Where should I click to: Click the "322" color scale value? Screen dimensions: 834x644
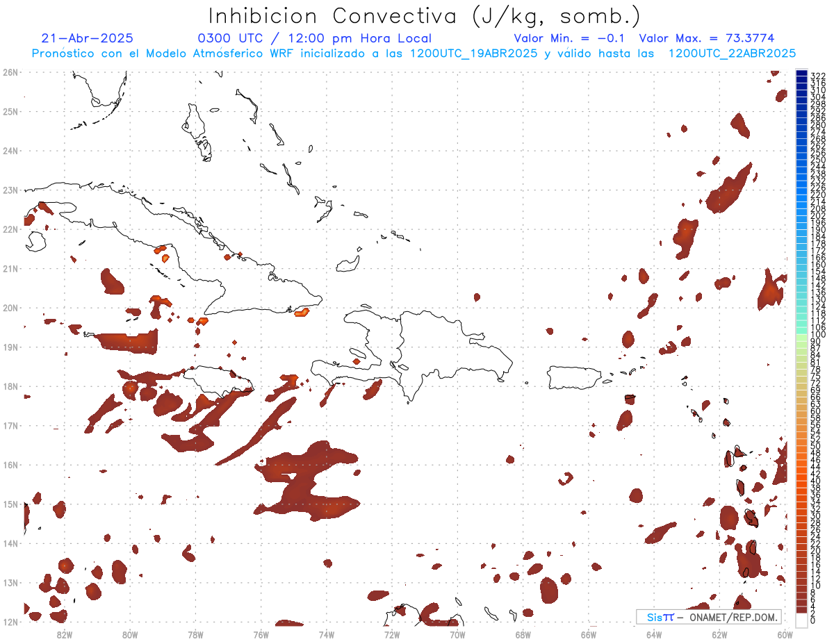818,75
